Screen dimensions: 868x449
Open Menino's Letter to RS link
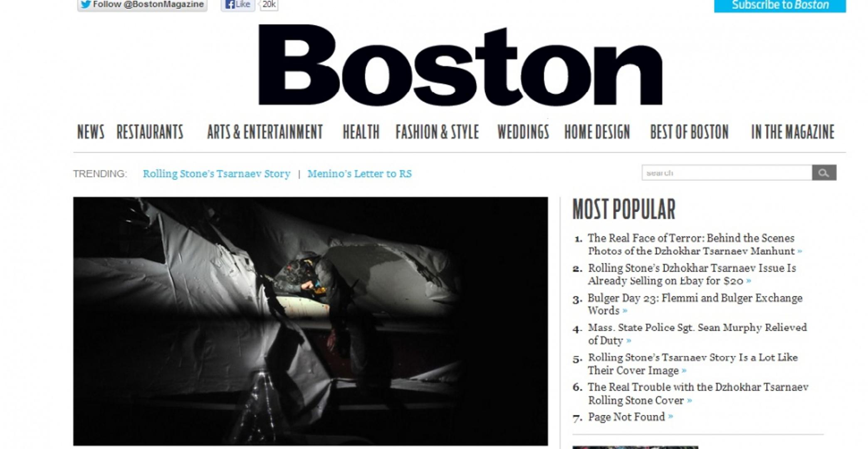359,174
